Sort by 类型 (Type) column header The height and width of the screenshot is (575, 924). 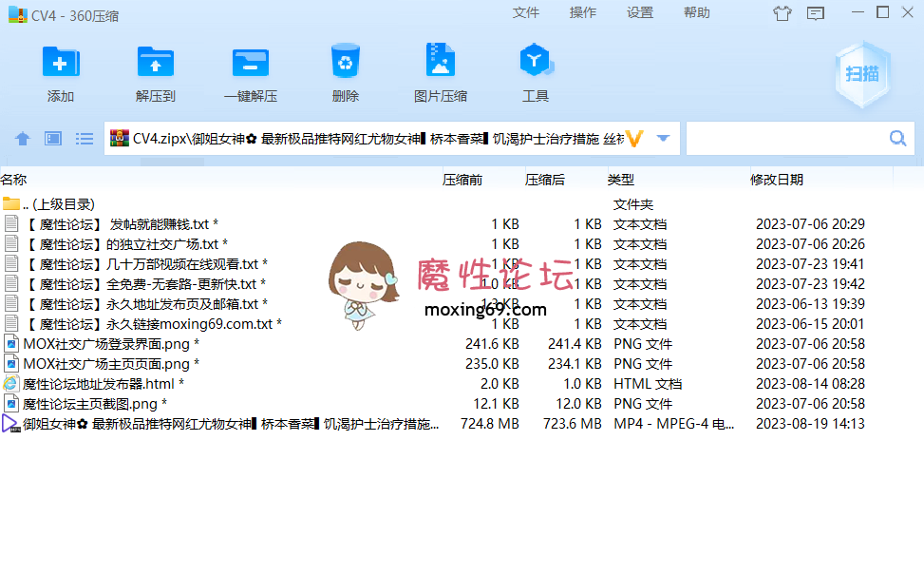pyautogui.click(x=620, y=180)
